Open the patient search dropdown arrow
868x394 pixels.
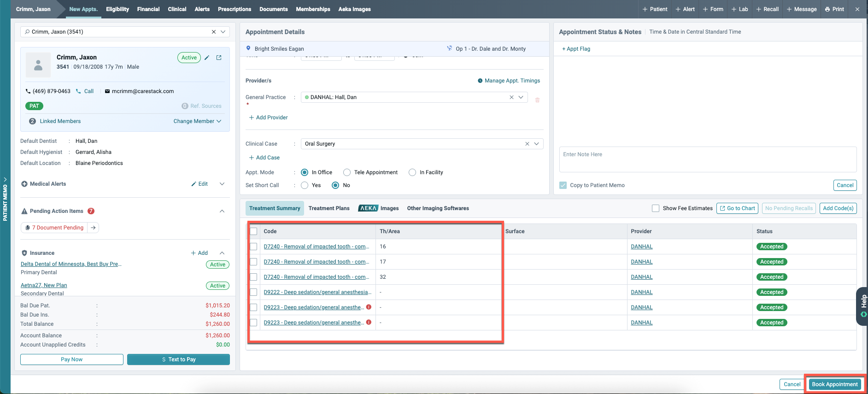pyautogui.click(x=223, y=32)
